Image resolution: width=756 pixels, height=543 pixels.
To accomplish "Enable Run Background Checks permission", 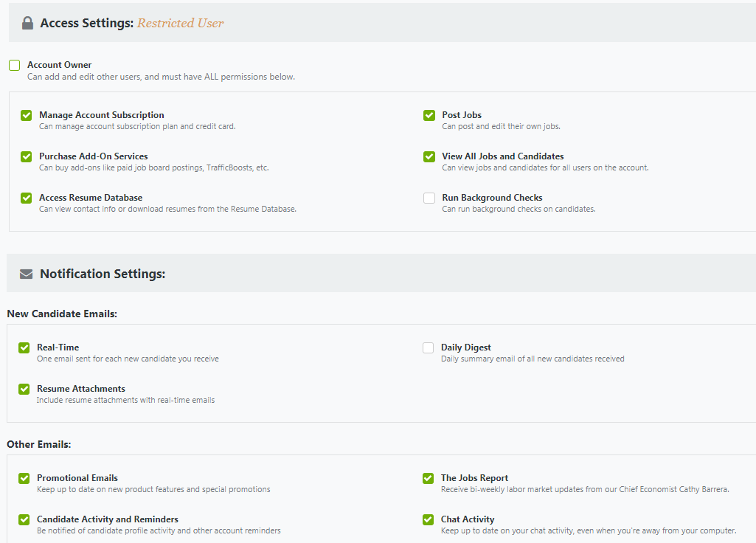I will [x=429, y=198].
